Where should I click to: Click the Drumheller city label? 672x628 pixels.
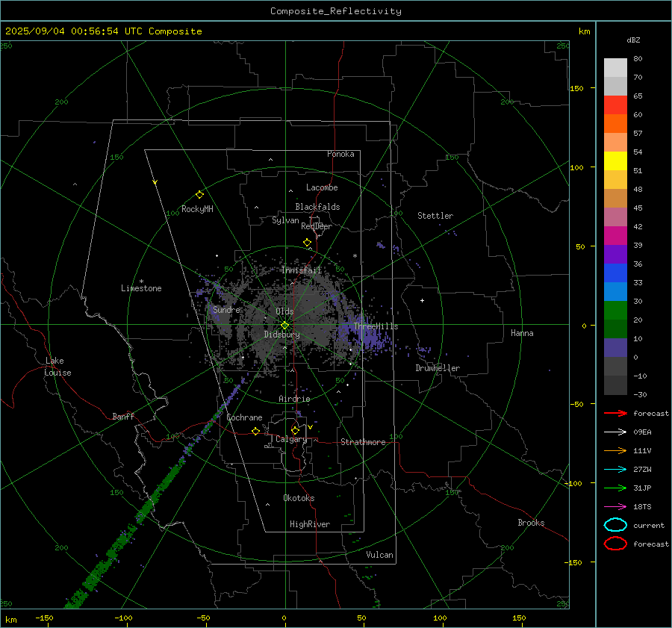(x=438, y=368)
